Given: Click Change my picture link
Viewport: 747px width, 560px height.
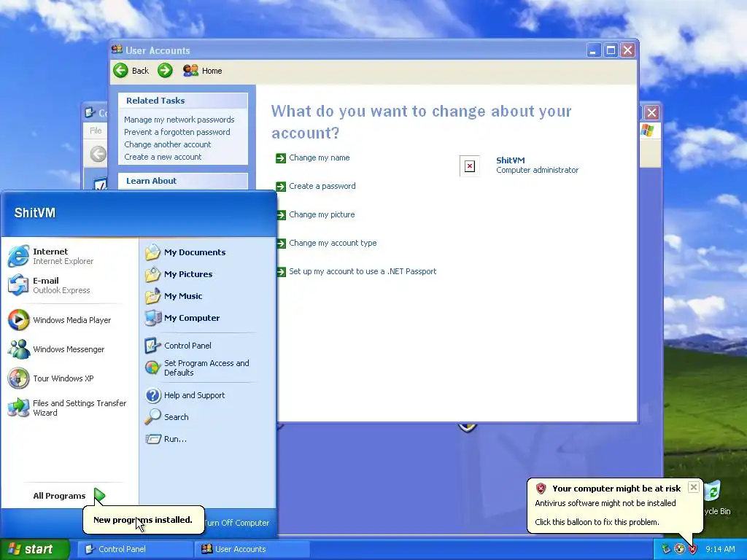Looking at the screenshot, I should point(322,214).
